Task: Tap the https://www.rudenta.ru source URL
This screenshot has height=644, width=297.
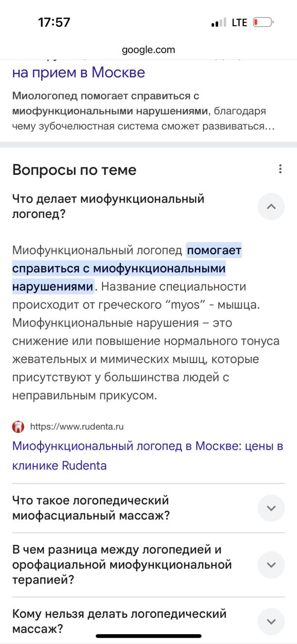Action: pos(77,426)
